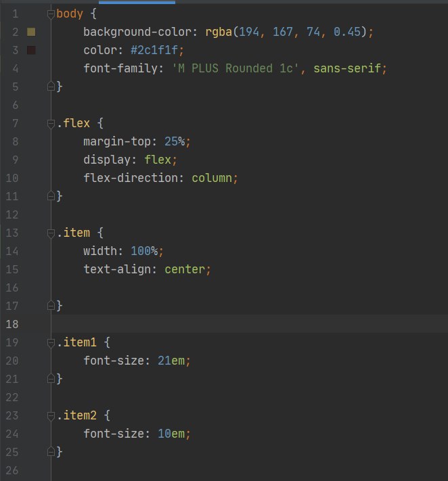Click the margin-top value 25%
The height and width of the screenshot is (481, 448).
(x=175, y=141)
